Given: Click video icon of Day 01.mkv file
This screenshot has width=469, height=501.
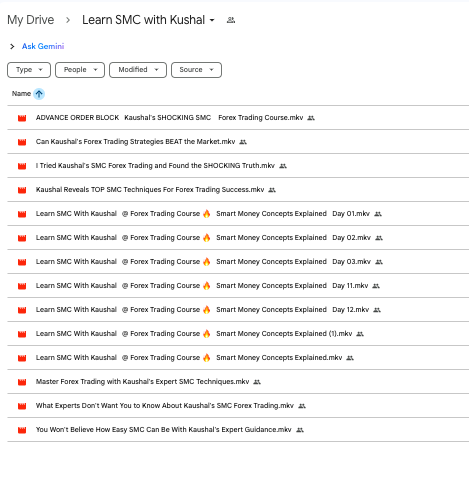Looking at the screenshot, I should [x=22, y=214].
